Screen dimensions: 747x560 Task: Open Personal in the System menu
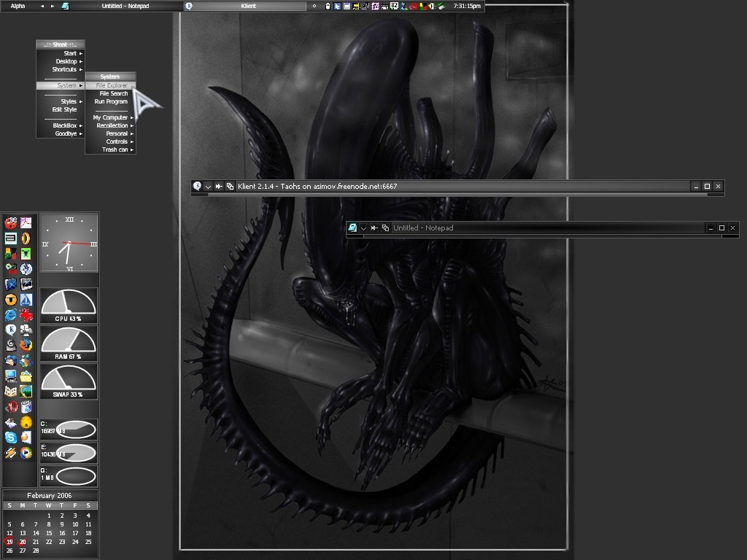click(111, 134)
